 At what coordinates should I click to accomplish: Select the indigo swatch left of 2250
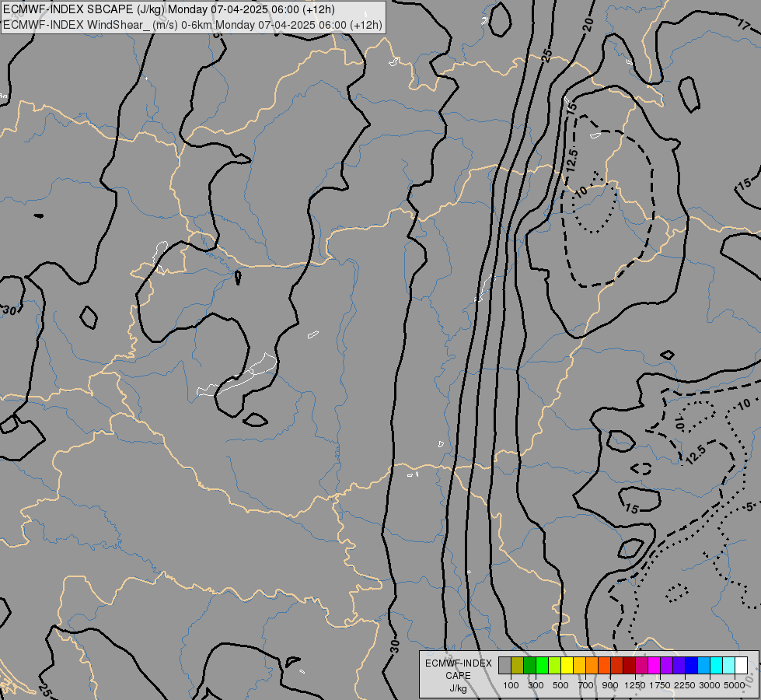pos(679,666)
